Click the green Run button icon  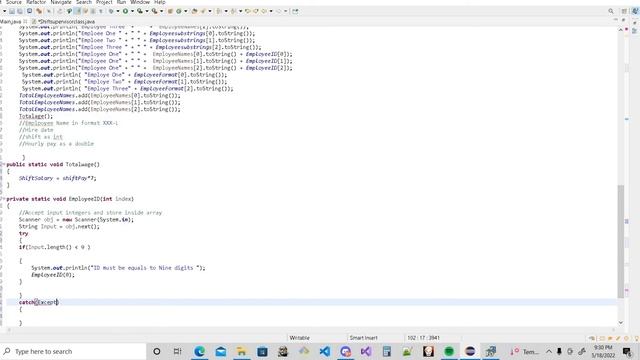tap(125, 11)
